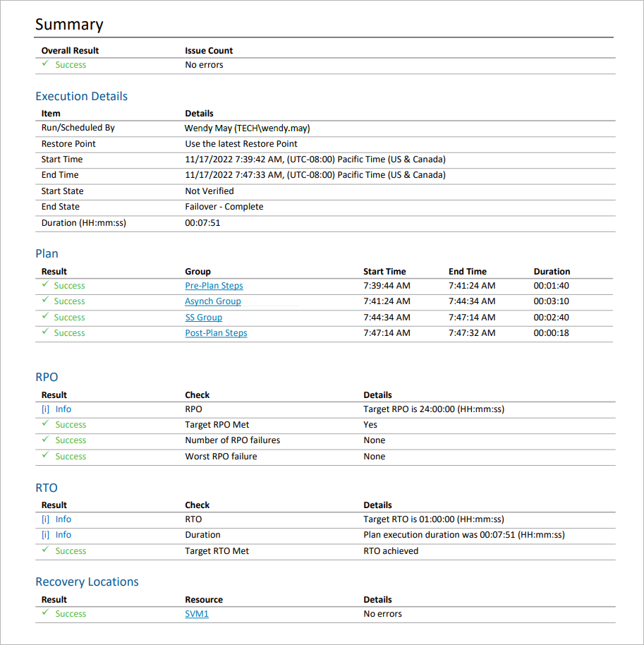Open the SS Group details

[203, 317]
